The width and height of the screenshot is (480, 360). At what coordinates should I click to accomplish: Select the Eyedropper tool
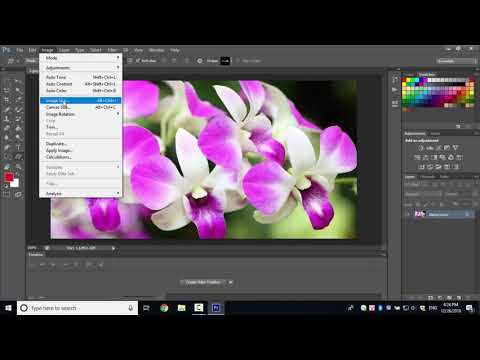click(18, 100)
